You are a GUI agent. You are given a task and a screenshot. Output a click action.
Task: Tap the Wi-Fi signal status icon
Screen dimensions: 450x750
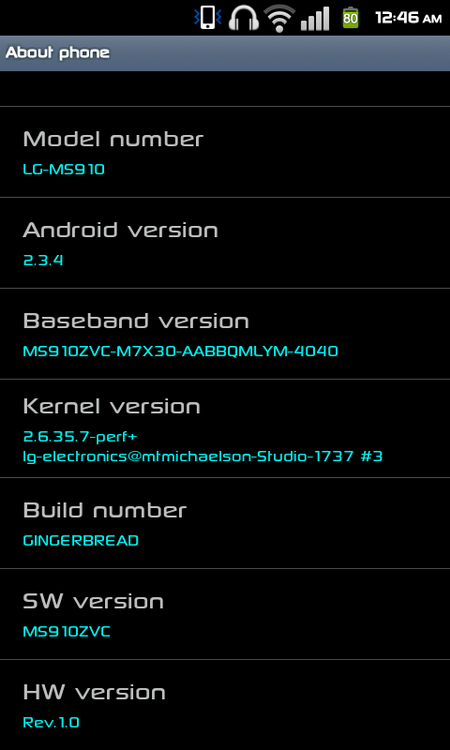280,18
